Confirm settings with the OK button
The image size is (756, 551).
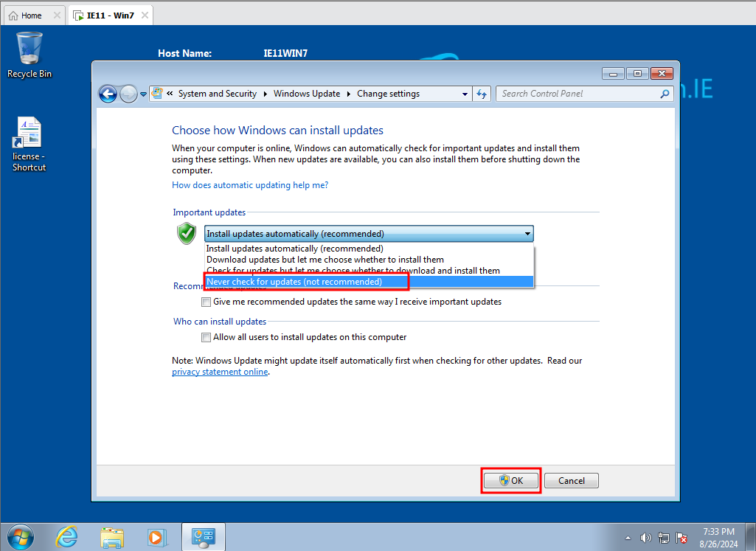511,481
